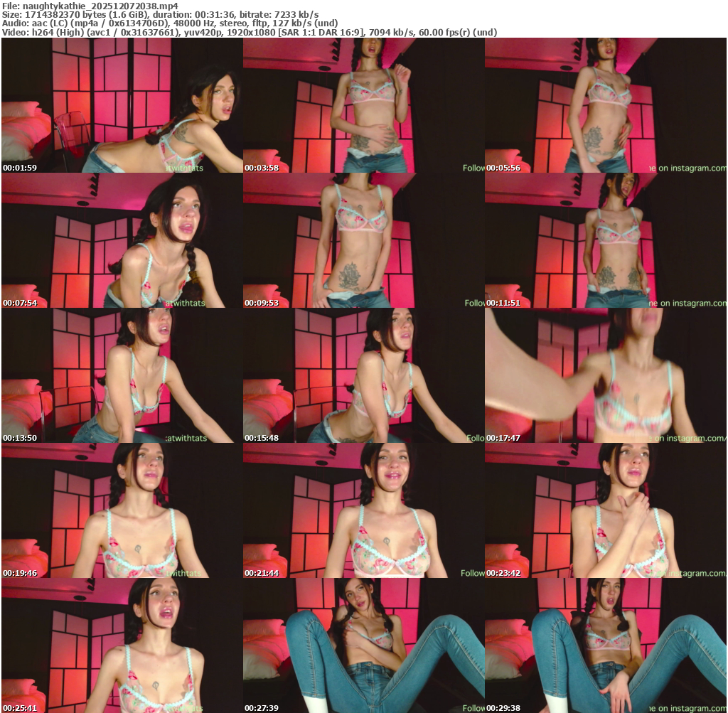Click the instagram.com watermark in first row

[x=686, y=168]
